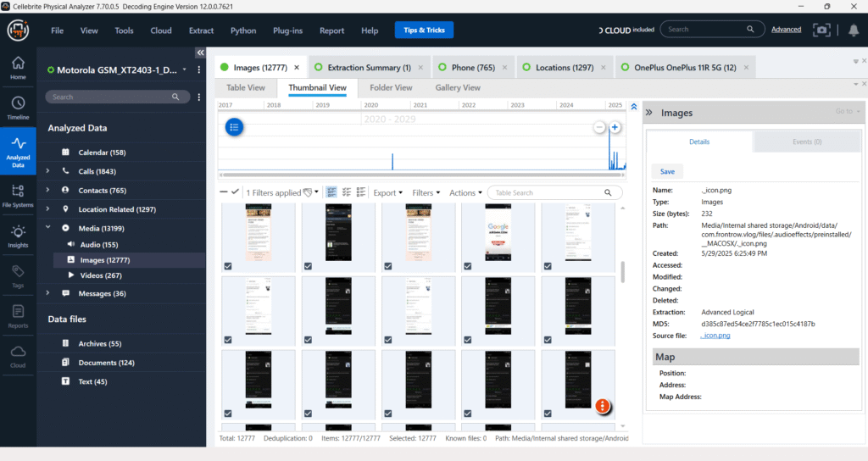Image resolution: width=868 pixels, height=461 pixels.
Task: Uncheck first thumbnail in second row
Action: pyautogui.click(x=228, y=340)
